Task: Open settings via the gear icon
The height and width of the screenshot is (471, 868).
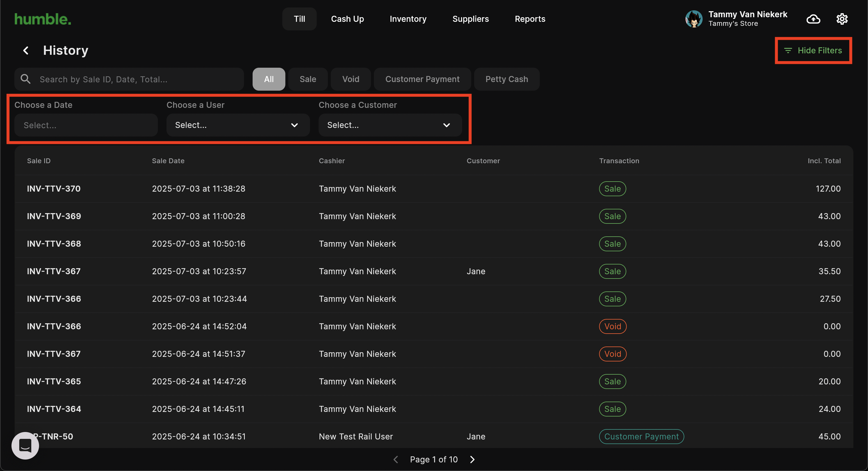Action: click(842, 19)
